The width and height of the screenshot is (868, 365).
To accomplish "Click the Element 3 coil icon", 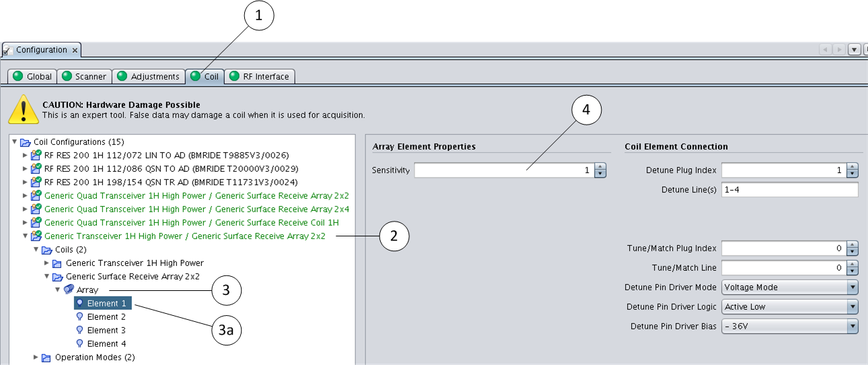I will coord(79,330).
